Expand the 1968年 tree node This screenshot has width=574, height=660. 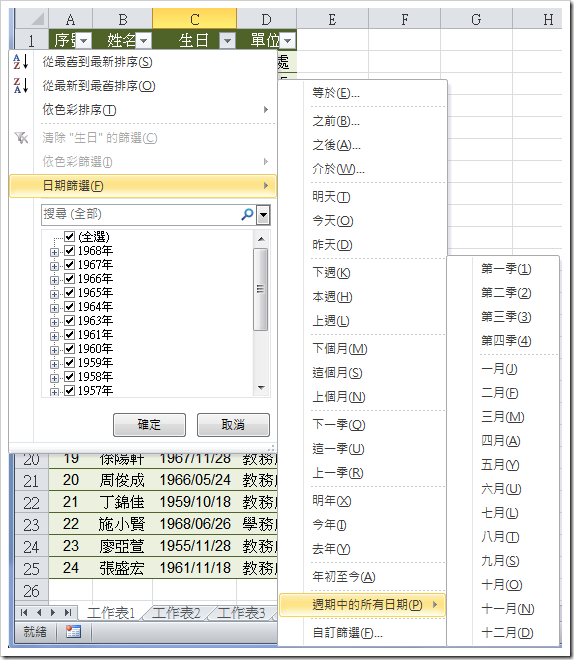point(54,252)
